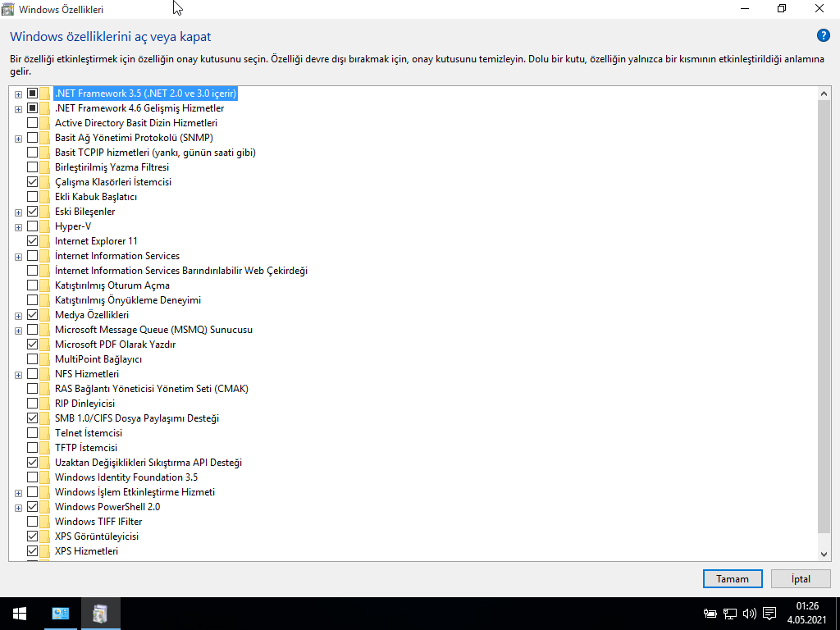
Task: Click the folder icon beside Internet Explorer 11
Action: click(44, 241)
